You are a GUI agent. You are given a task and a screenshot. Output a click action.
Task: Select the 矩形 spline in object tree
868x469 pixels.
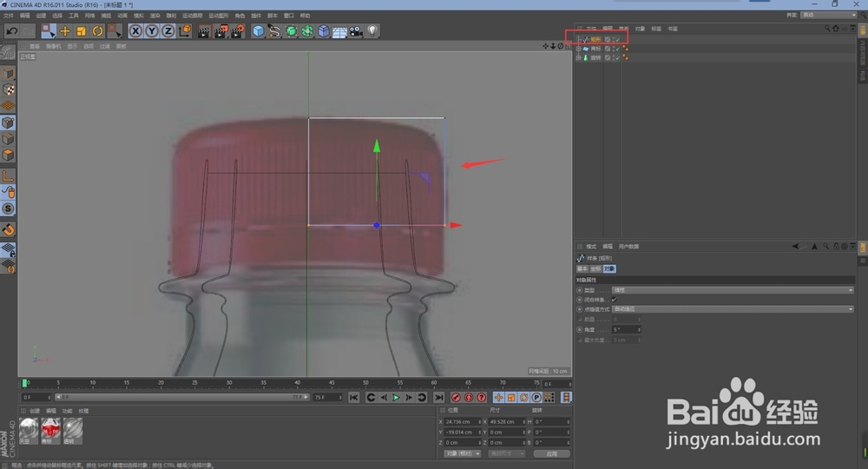595,39
